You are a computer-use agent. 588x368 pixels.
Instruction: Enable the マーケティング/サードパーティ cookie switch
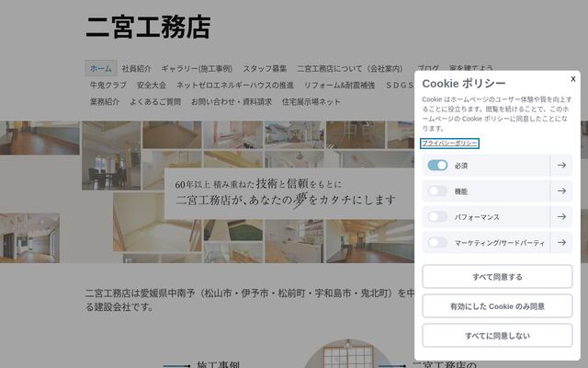437,243
